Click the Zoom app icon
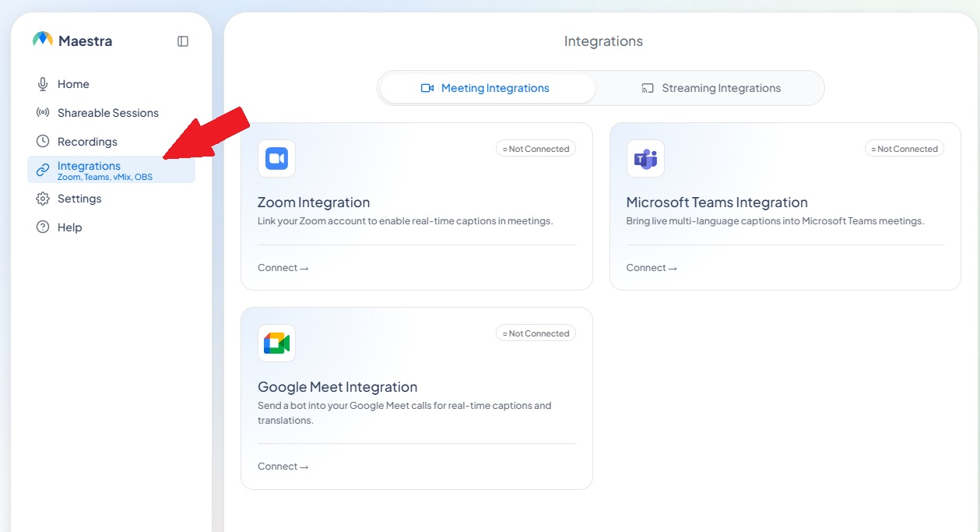Screen dimensions: 980x532 [x=276, y=159]
